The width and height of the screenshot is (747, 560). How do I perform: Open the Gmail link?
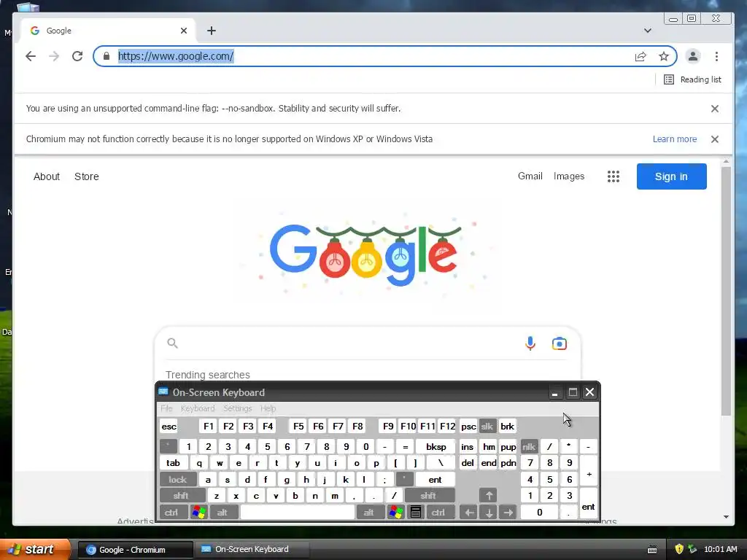tap(530, 176)
